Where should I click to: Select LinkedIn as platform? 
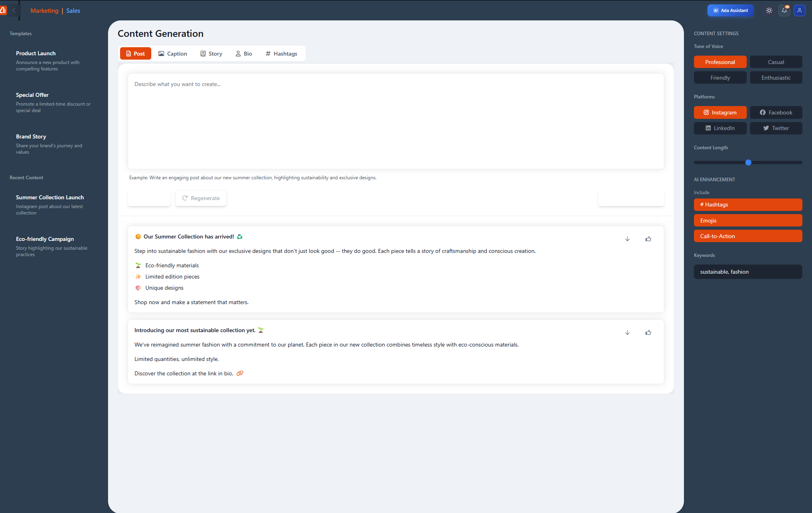(x=720, y=128)
